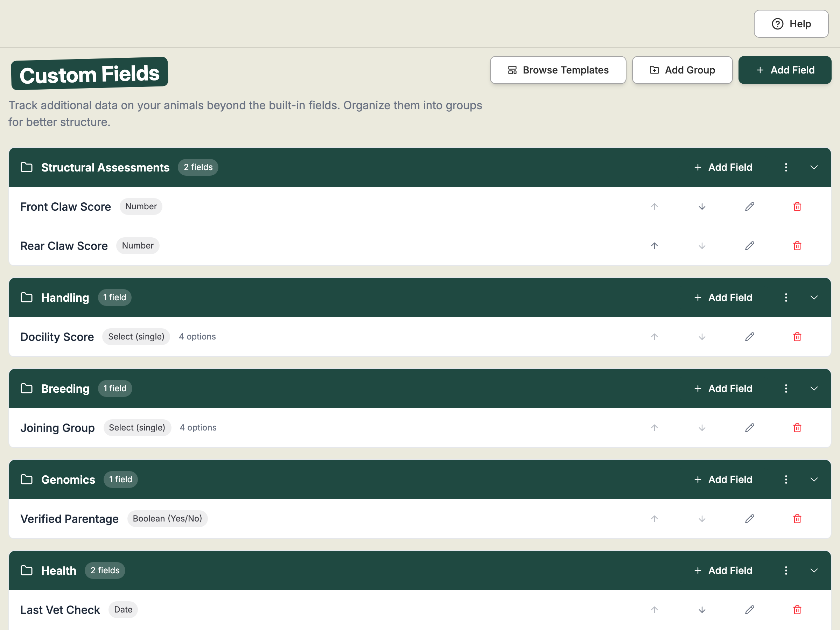840x630 pixels.
Task: Delete the Last Vet Check field
Action: [797, 610]
